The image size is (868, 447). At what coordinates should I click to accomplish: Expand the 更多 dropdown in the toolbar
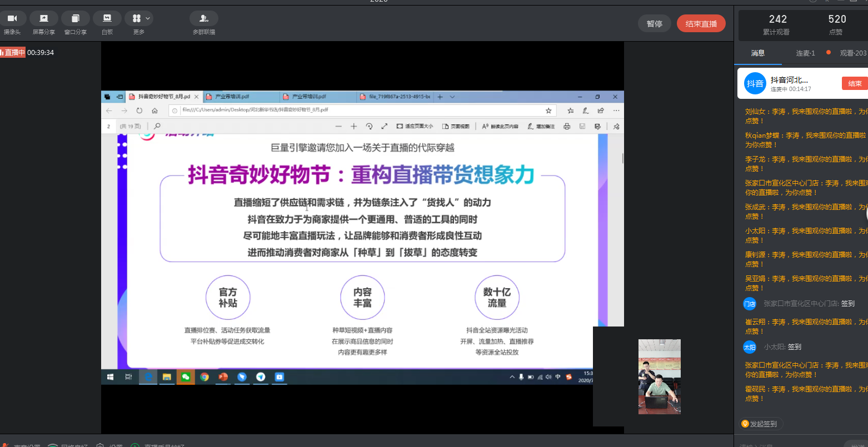click(x=139, y=23)
